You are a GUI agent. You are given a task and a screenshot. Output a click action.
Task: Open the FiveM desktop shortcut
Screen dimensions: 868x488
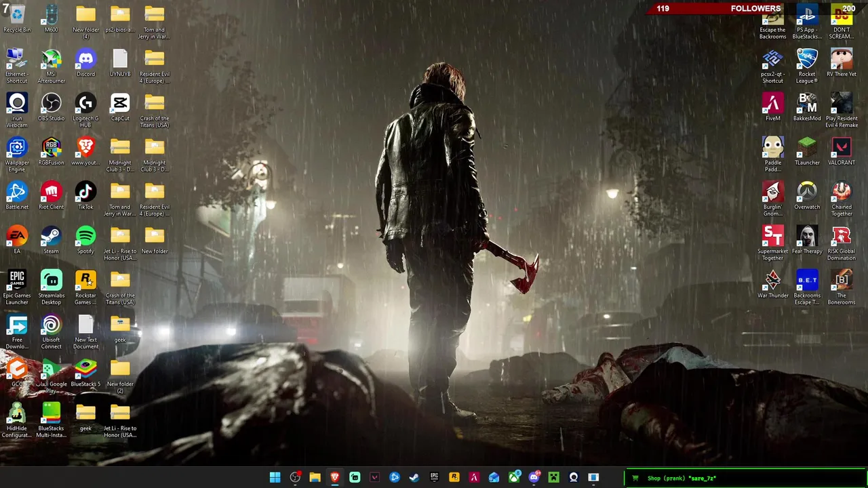(x=772, y=107)
